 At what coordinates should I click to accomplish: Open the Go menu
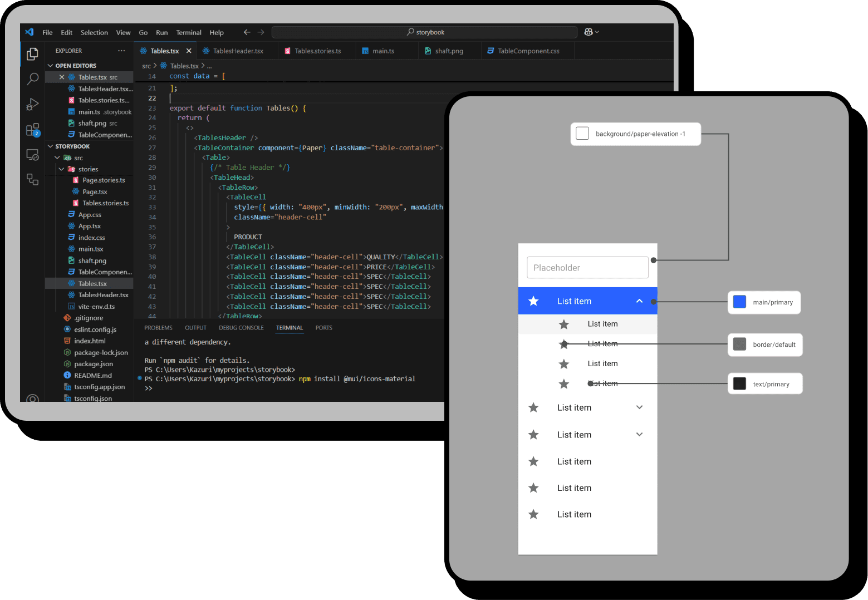(x=143, y=32)
